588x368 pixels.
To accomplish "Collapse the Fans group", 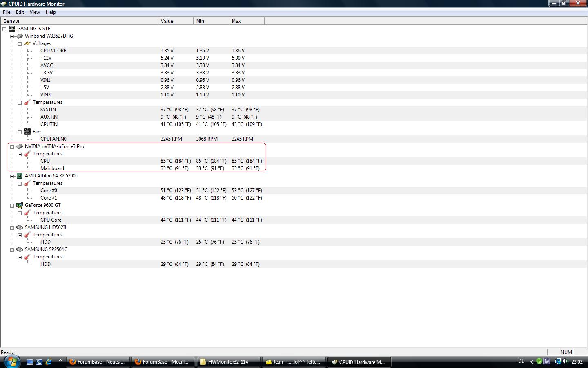I will coord(20,132).
